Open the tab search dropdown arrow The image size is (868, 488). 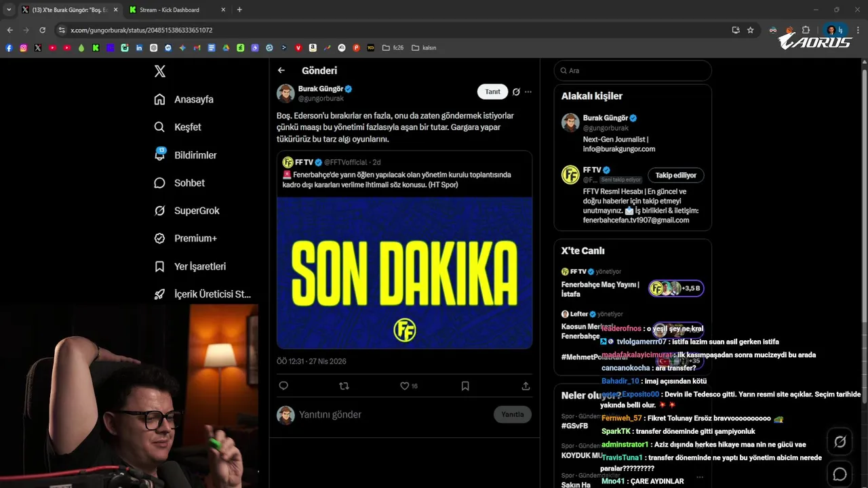(x=9, y=10)
